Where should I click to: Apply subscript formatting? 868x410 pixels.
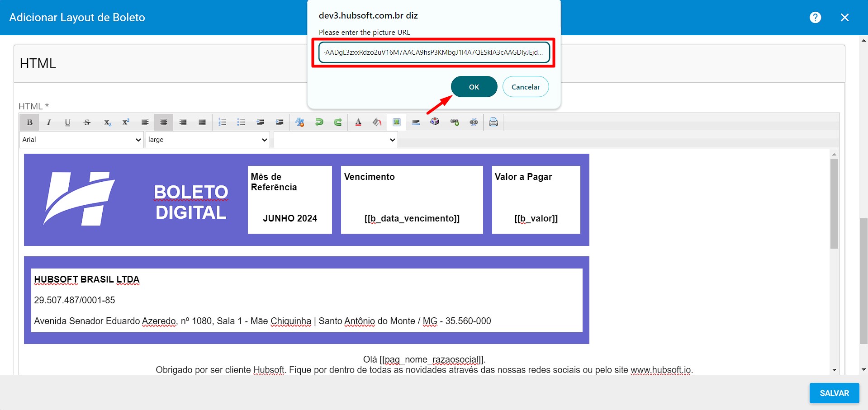(x=107, y=122)
